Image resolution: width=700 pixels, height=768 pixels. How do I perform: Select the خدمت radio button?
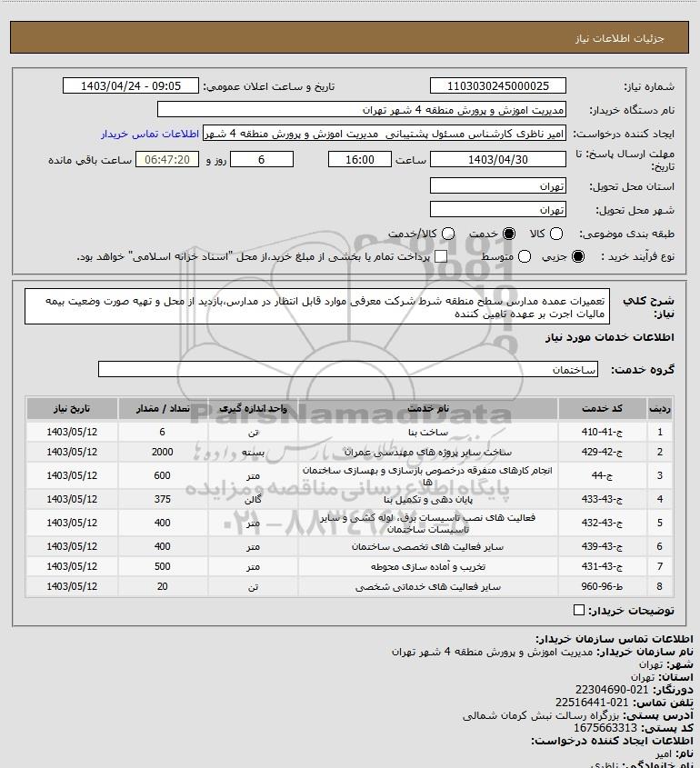pyautogui.click(x=509, y=234)
